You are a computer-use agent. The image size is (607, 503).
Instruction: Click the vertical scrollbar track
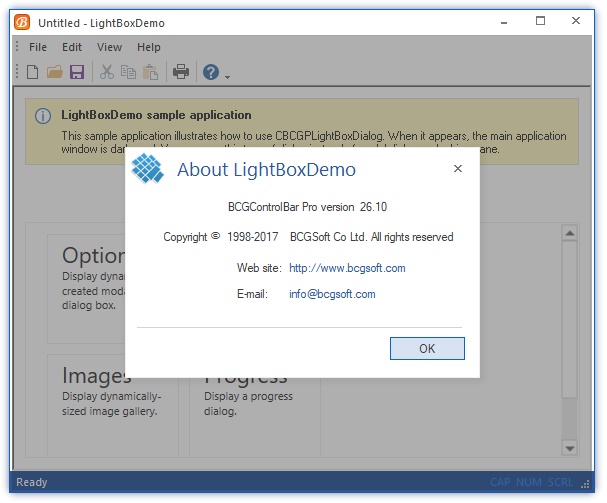click(x=570, y=419)
